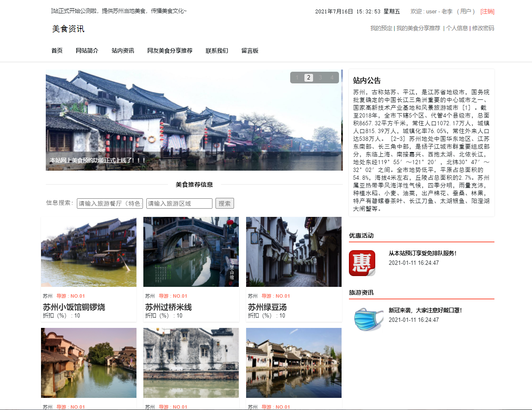Viewport: 532px width, 410px height.
Task: Click the 美食资讯 site logo
Action: tap(68, 29)
